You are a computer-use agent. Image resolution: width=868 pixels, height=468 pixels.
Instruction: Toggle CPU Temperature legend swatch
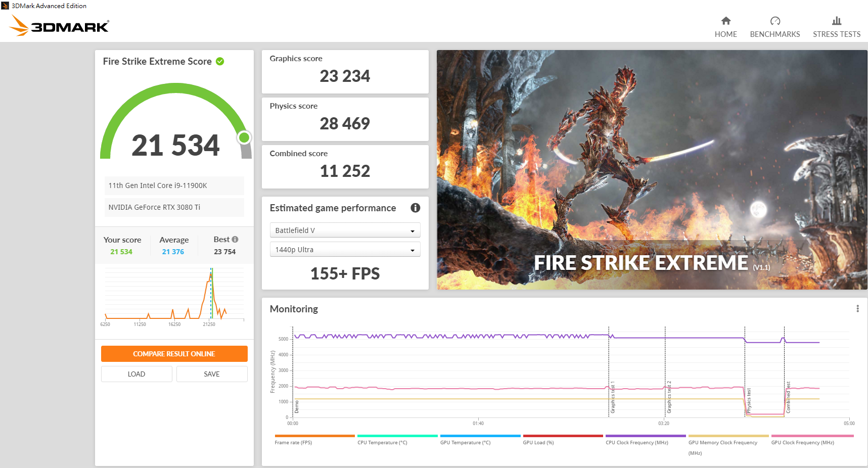(397, 436)
